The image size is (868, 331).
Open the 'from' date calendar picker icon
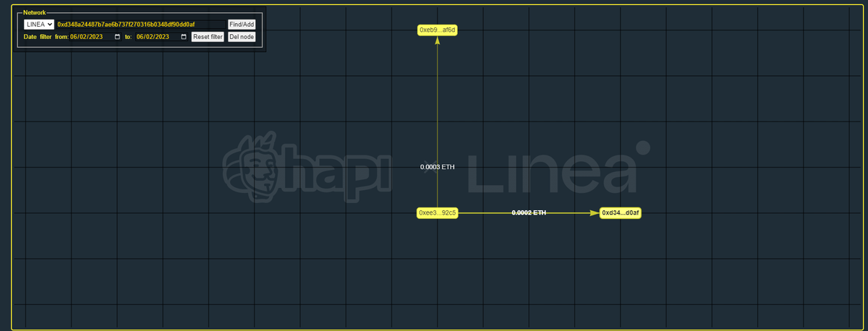tap(117, 37)
